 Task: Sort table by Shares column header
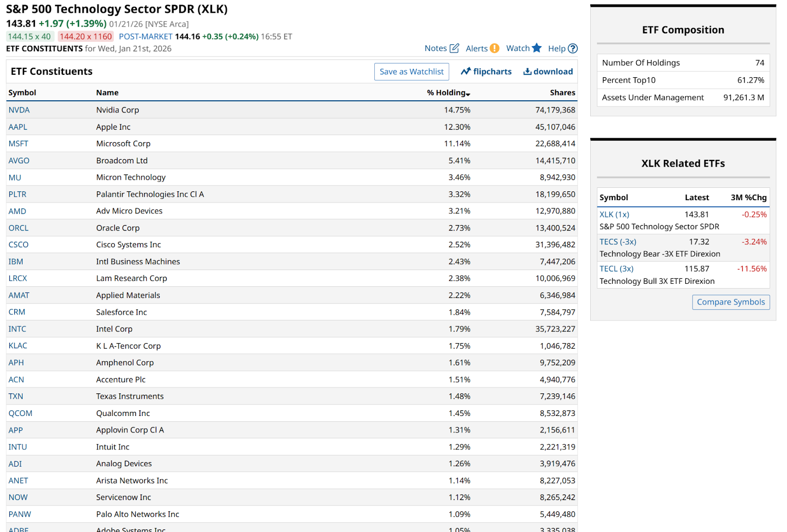click(562, 93)
